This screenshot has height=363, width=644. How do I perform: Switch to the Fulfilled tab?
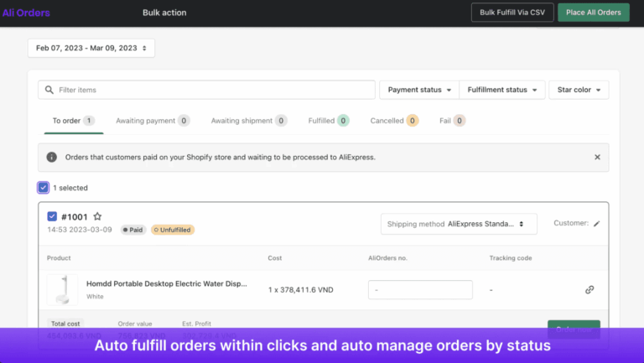328,121
